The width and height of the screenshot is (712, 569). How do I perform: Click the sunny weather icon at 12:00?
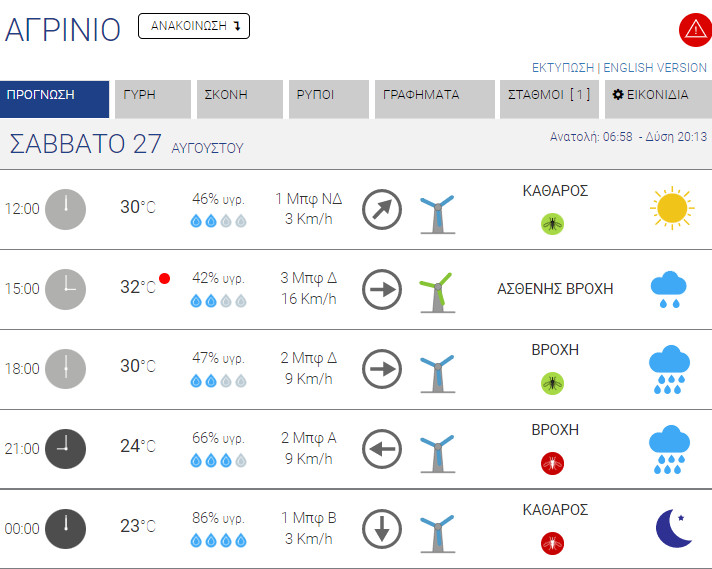click(x=670, y=208)
